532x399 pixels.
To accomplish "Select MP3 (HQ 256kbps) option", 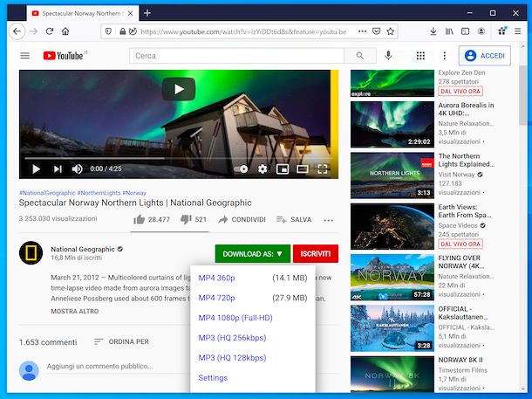I will pyautogui.click(x=232, y=338).
